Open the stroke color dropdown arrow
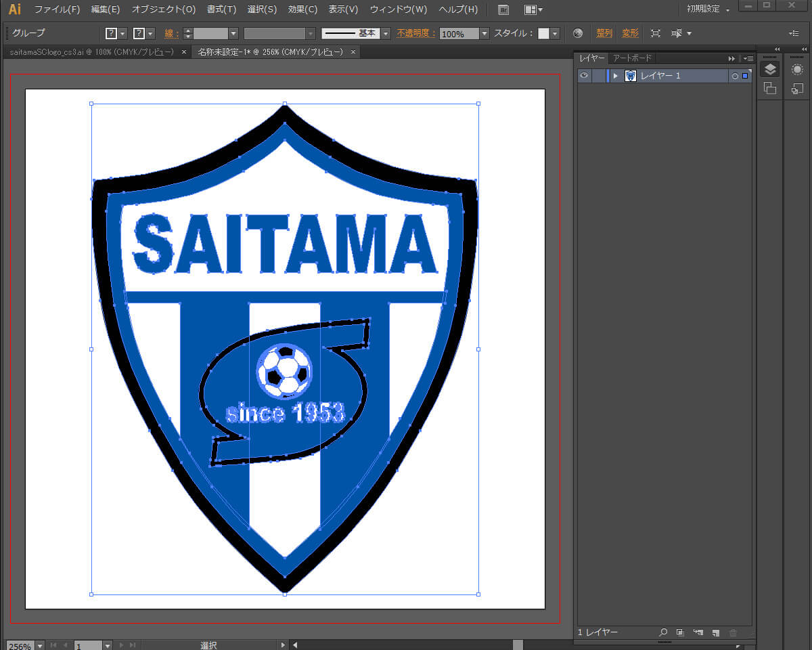812x650 pixels. 150,33
